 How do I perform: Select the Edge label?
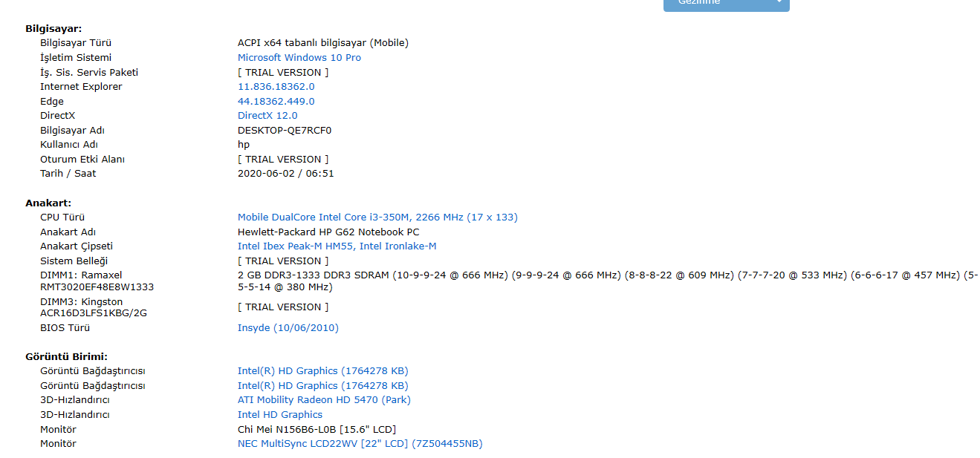coord(52,101)
